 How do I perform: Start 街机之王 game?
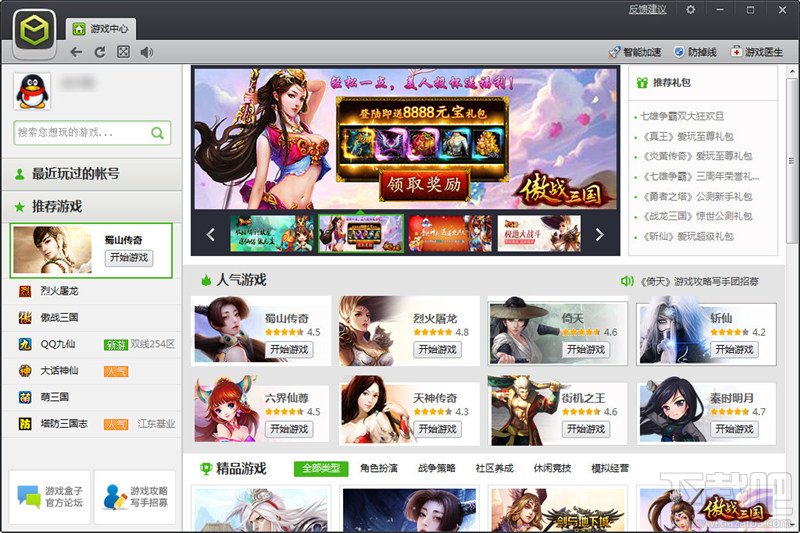pyautogui.click(x=586, y=429)
